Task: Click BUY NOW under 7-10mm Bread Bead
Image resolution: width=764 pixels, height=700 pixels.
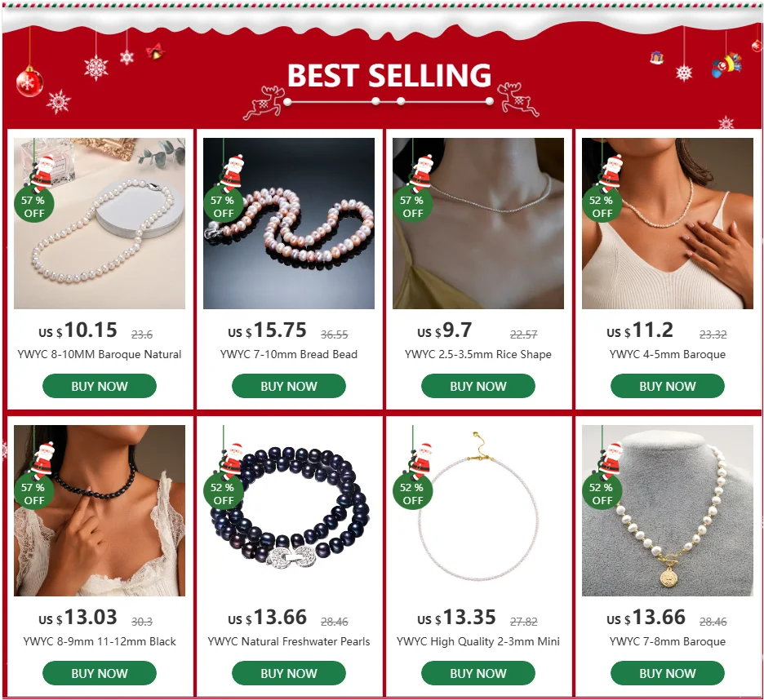Action: (x=289, y=386)
